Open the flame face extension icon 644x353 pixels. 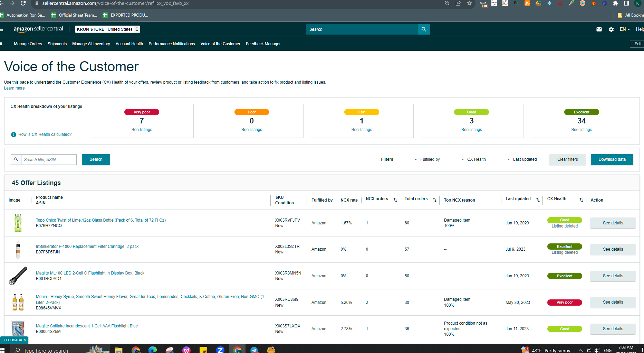594,3
